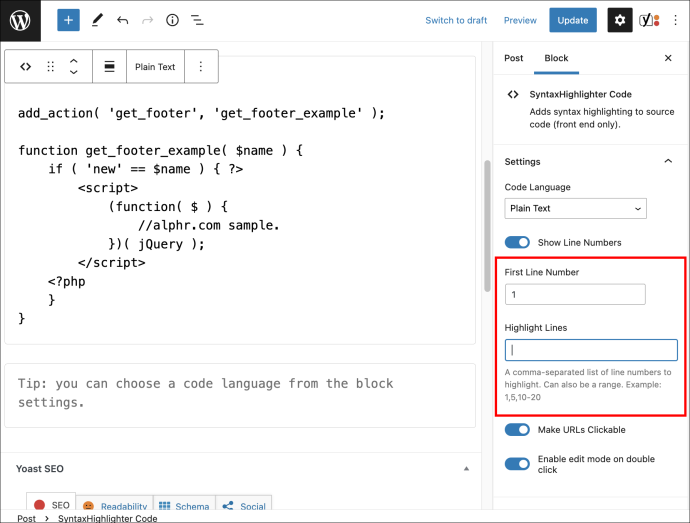
Task: Redo the last undone change
Action: [147, 20]
